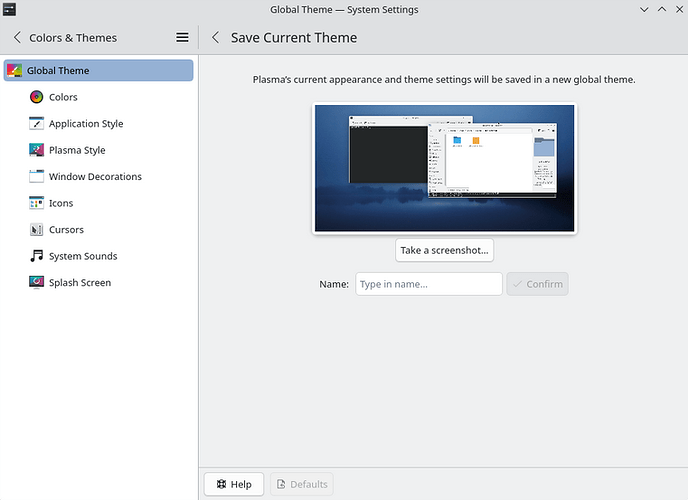Click the Confirm button

(x=538, y=284)
